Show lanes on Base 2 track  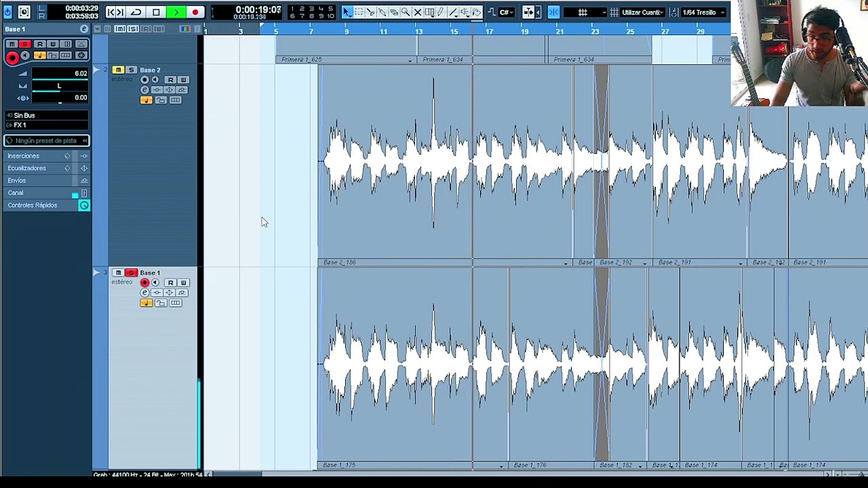(176, 100)
